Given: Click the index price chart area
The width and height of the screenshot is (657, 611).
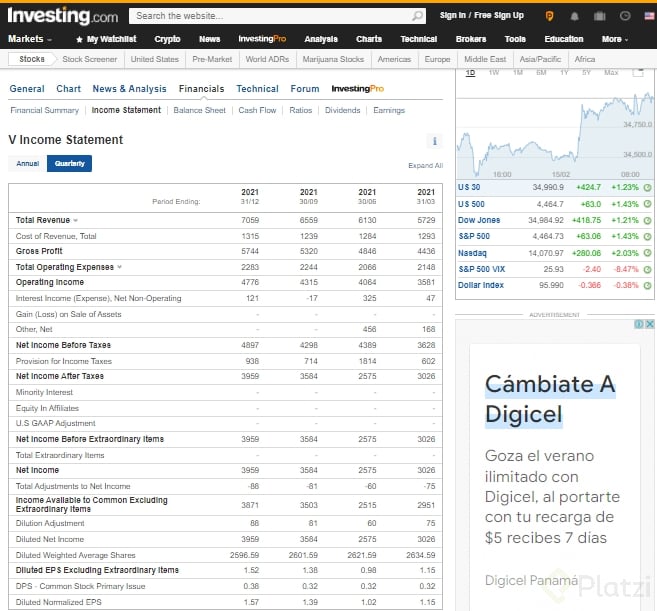Looking at the screenshot, I should (x=555, y=128).
